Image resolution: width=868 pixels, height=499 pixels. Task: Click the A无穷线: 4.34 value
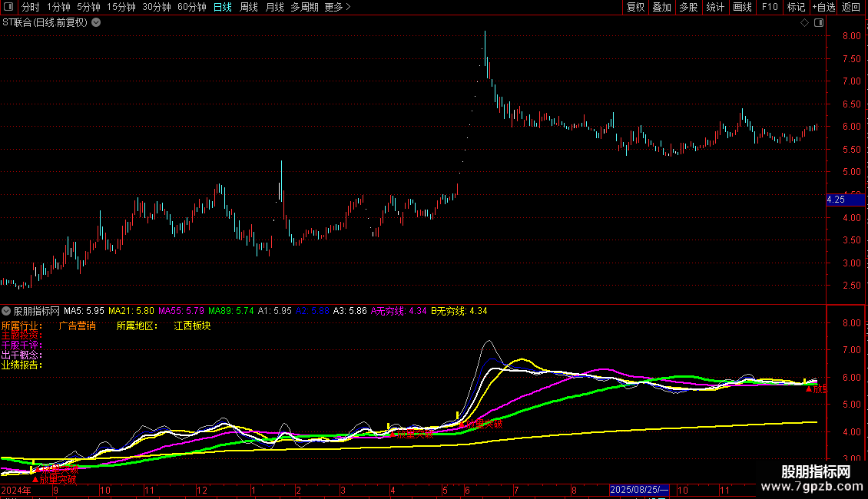pos(399,311)
